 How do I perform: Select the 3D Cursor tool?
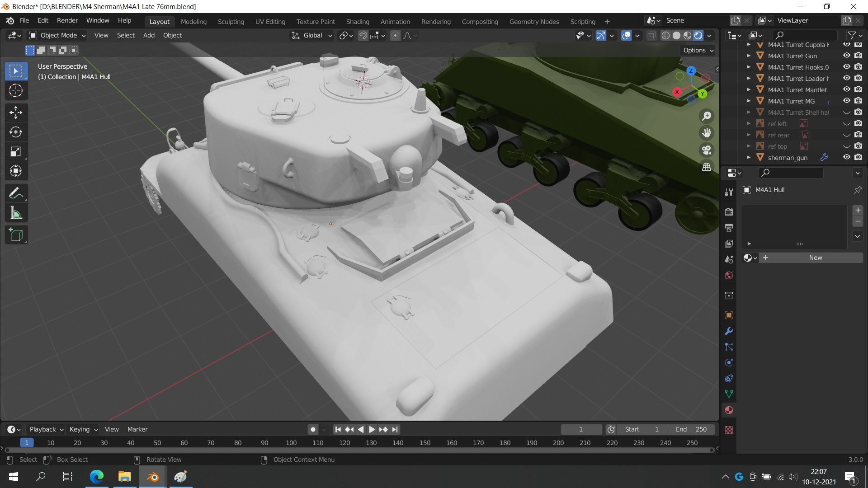tap(16, 90)
